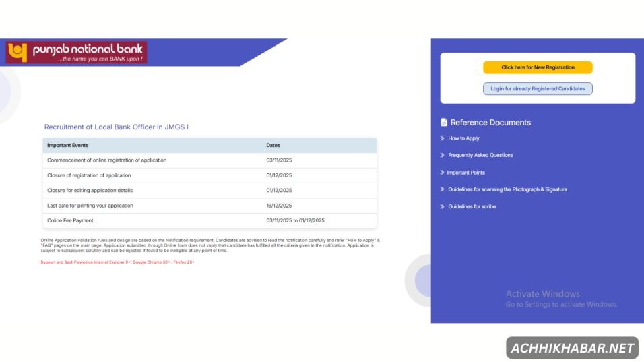Viewport: 644px width, 362px height.
Task: Click the ACHHIKHABAR.NET watermark badge
Action: pyautogui.click(x=572, y=348)
